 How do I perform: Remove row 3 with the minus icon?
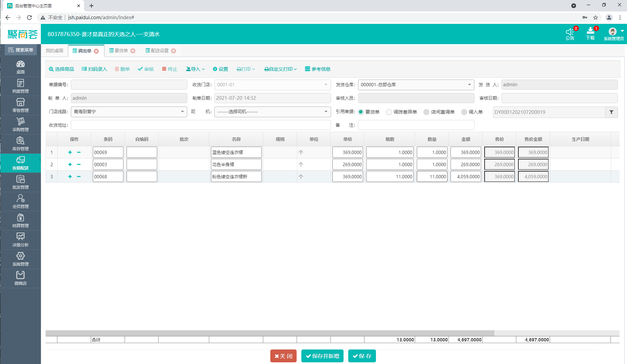point(79,177)
